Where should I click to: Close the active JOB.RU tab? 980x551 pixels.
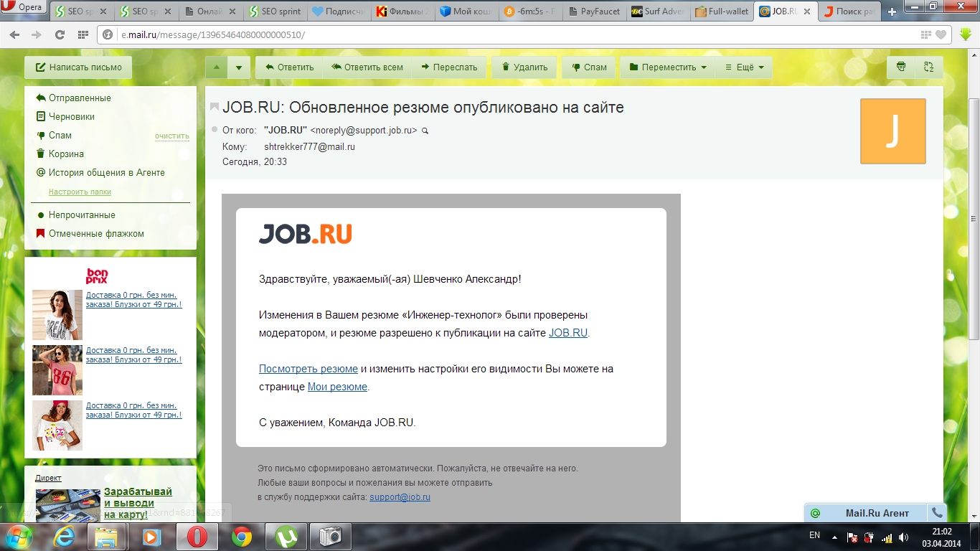(x=807, y=11)
